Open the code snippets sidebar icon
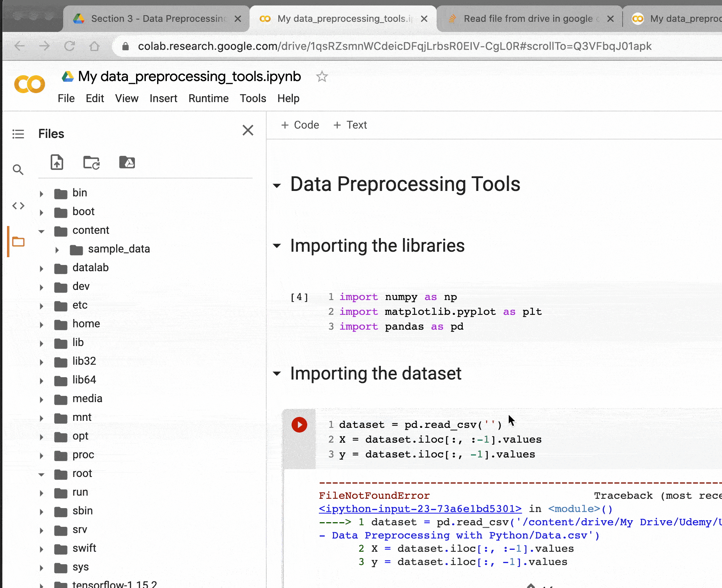Viewport: 722px width, 588px height. (18, 206)
